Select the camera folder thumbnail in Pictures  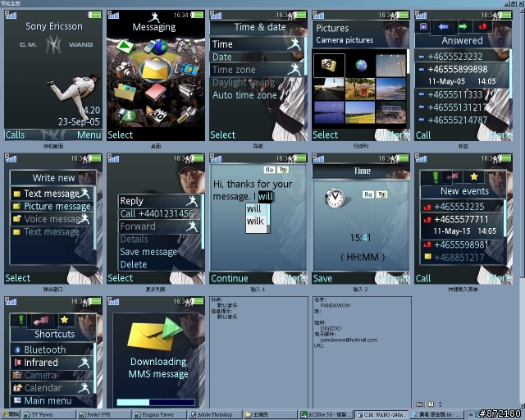(329, 66)
